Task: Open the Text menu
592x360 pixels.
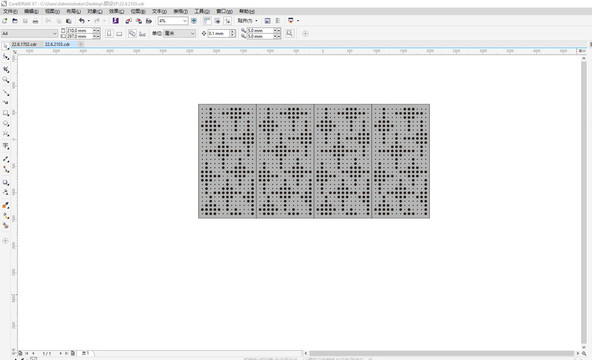Action: coord(159,11)
